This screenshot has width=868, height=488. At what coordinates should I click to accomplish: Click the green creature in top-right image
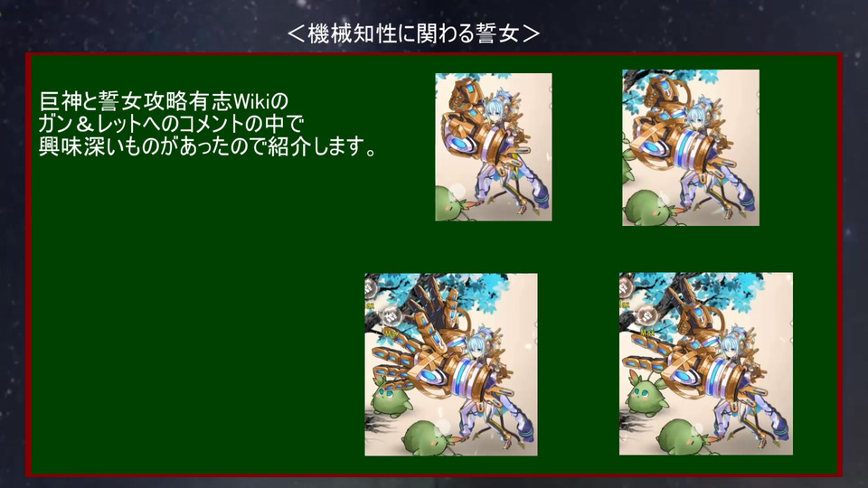click(x=645, y=208)
